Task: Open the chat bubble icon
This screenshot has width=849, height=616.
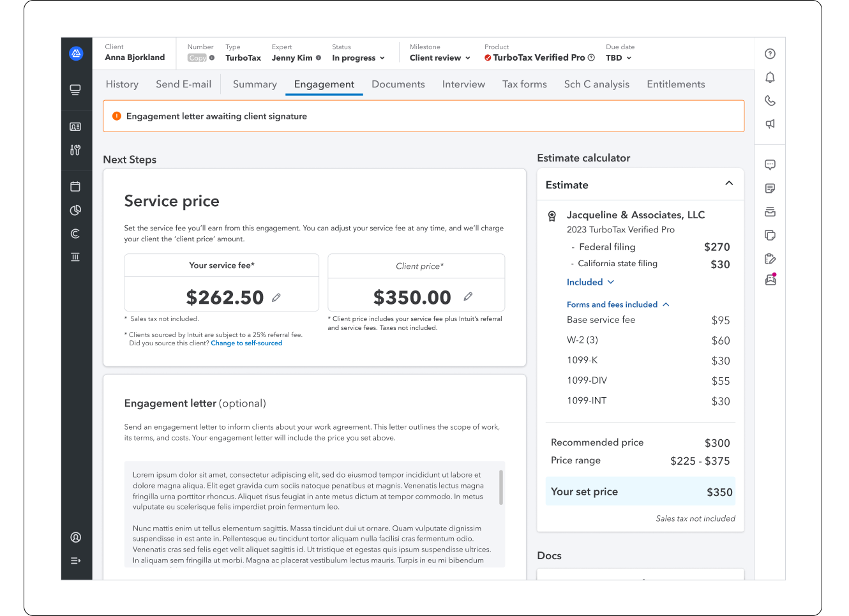Action: point(770,165)
